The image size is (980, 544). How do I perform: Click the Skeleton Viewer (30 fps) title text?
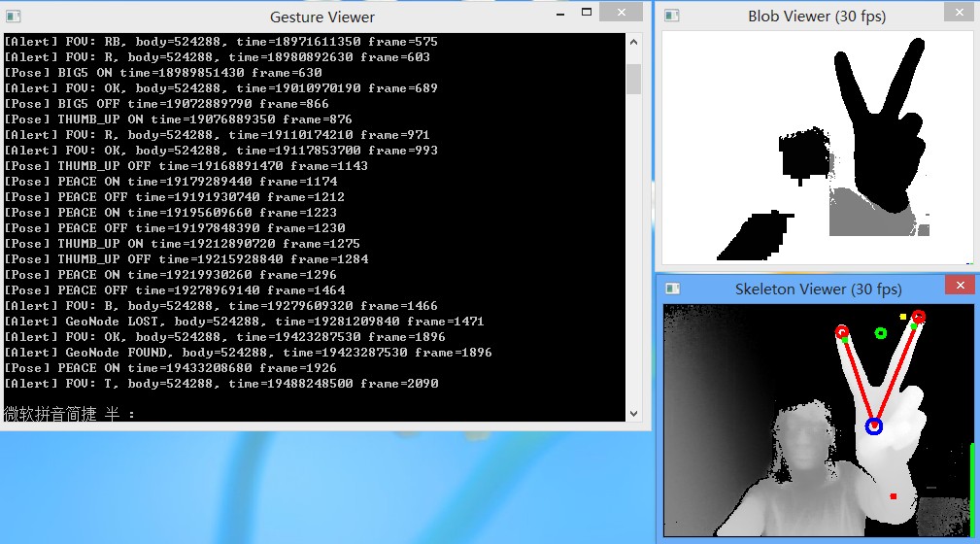click(818, 289)
